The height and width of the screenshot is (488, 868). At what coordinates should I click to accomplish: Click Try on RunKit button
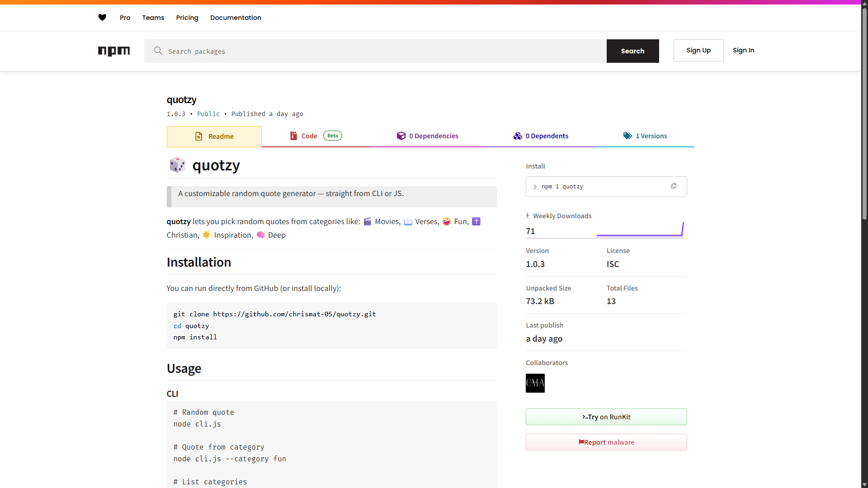[x=606, y=417]
